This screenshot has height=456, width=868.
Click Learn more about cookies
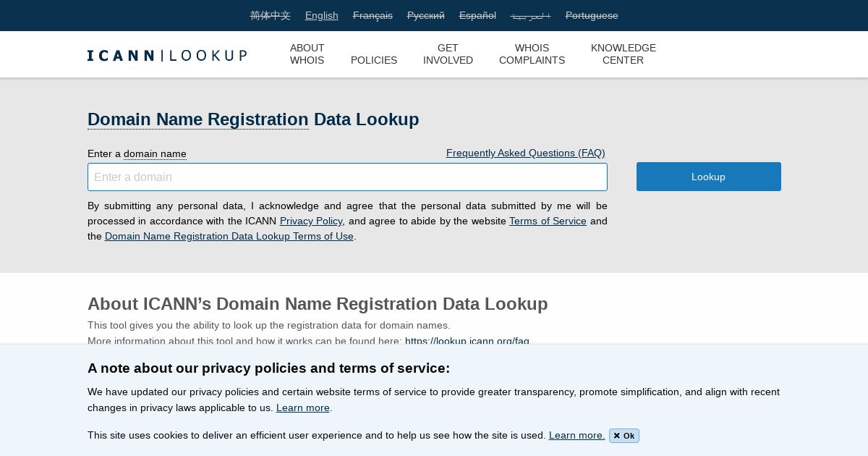576,435
